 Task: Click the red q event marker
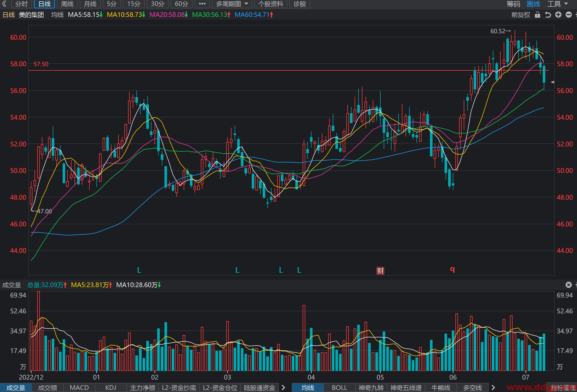[452, 269]
